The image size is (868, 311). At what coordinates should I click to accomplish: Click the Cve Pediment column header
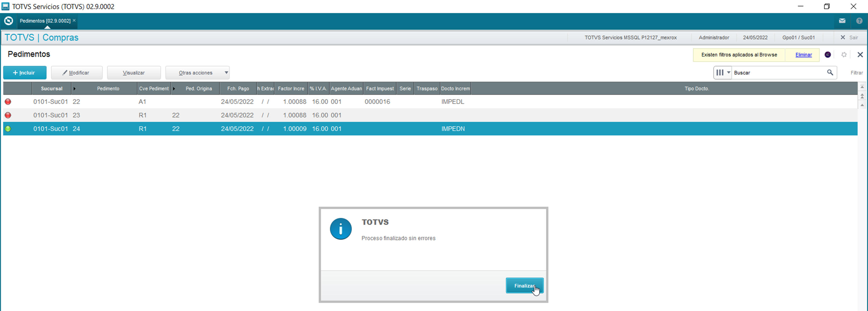154,88
